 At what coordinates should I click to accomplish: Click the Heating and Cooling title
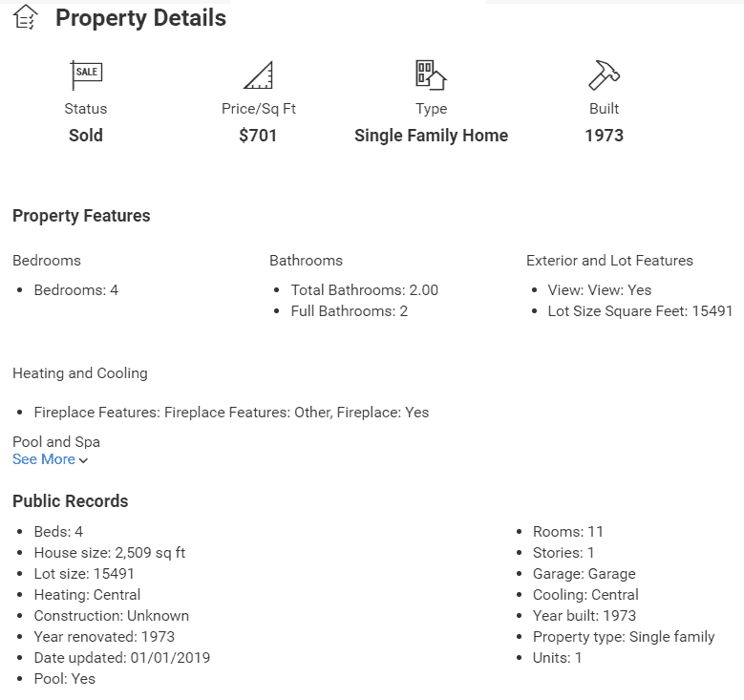(x=80, y=373)
